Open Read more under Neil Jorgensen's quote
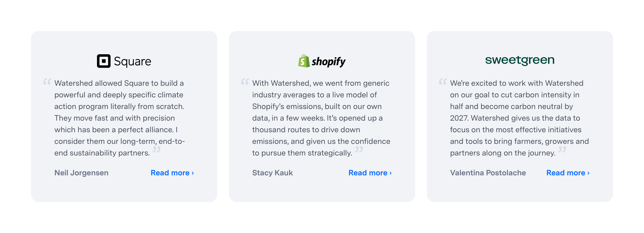 coord(172,173)
